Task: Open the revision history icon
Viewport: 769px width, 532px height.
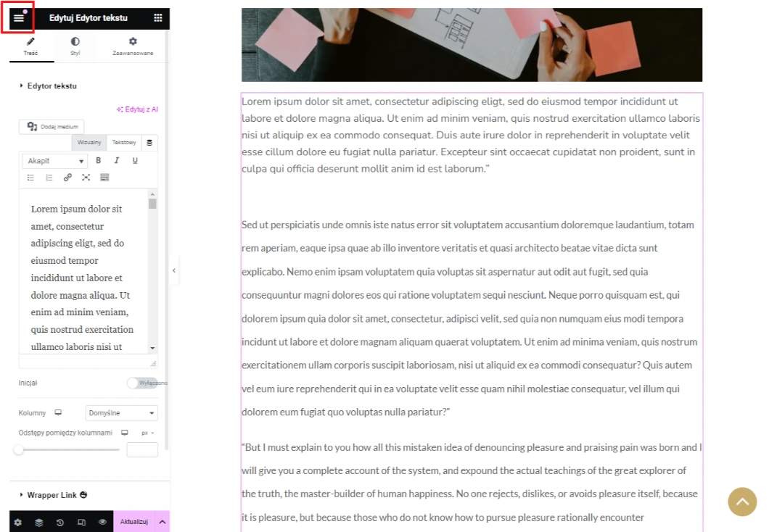Action: (x=59, y=522)
